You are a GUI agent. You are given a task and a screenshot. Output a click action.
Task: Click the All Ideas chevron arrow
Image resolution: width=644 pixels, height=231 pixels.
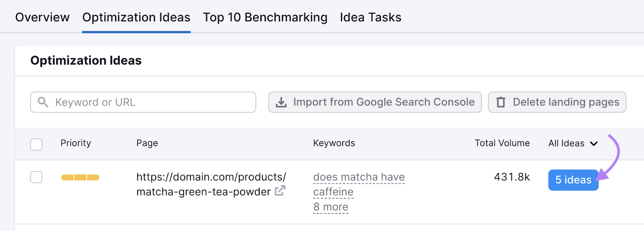[594, 143]
